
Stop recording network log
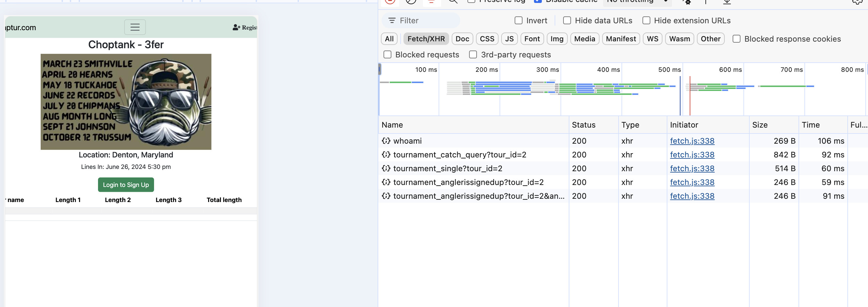tap(390, 1)
